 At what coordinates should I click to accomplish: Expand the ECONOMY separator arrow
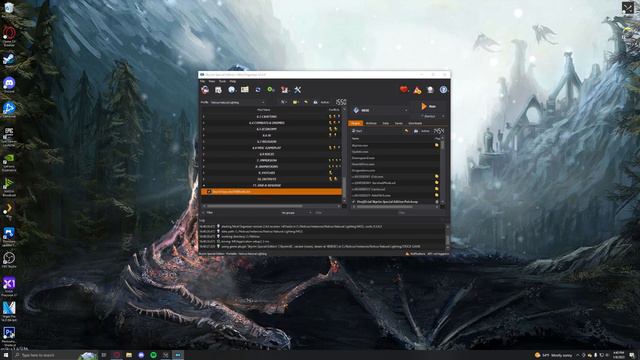[204, 129]
